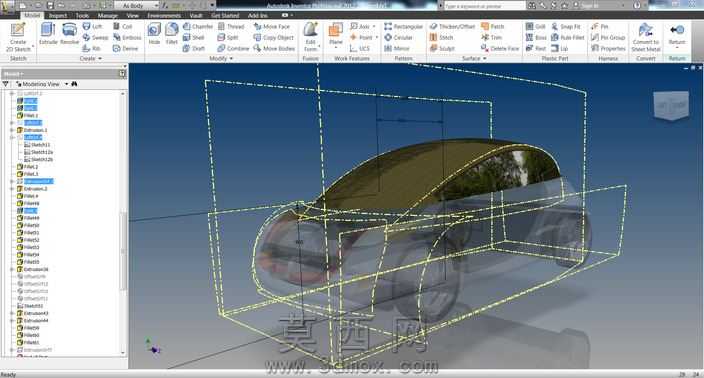The height and width of the screenshot is (378, 704).
Task: Select the Hole tool
Action: point(154,34)
